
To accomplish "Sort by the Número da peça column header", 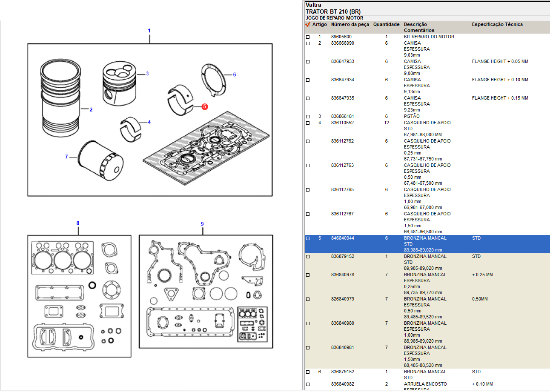I will 350,25.
